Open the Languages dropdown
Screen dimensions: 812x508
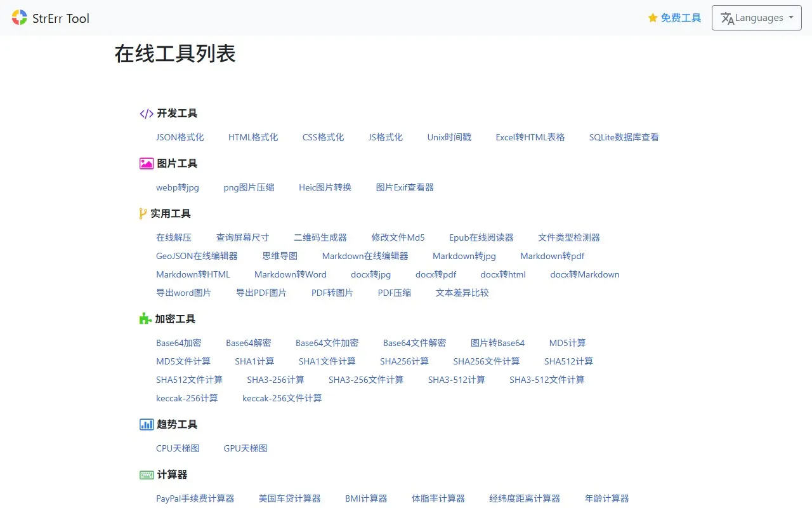[757, 18]
